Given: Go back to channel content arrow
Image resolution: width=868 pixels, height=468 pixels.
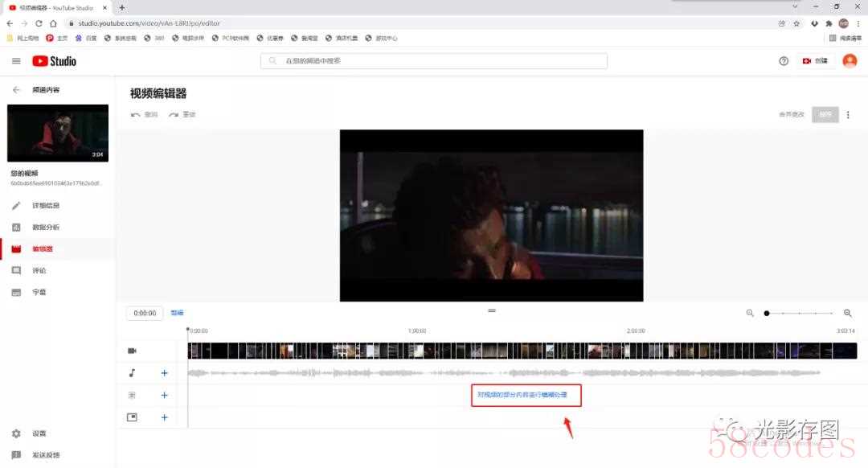Looking at the screenshot, I should 16,90.
